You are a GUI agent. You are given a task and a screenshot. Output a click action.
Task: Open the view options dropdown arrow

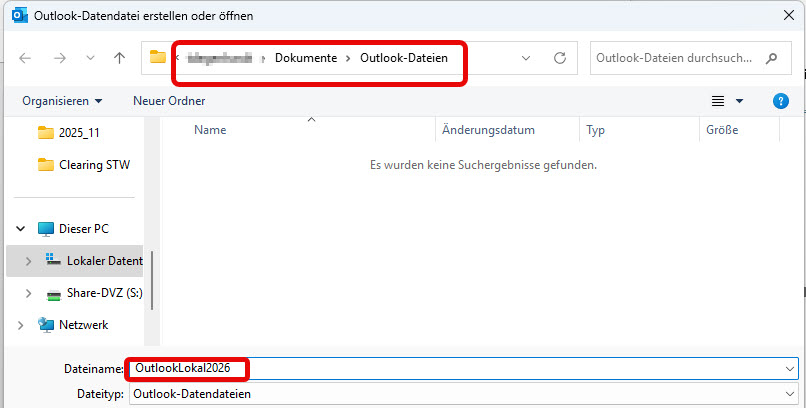[x=739, y=101]
